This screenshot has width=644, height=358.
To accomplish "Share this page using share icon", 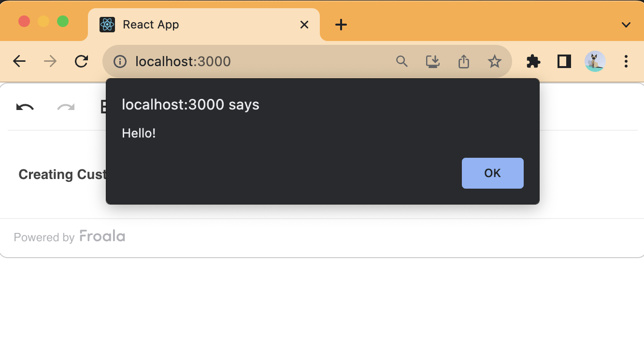I will click(x=463, y=61).
